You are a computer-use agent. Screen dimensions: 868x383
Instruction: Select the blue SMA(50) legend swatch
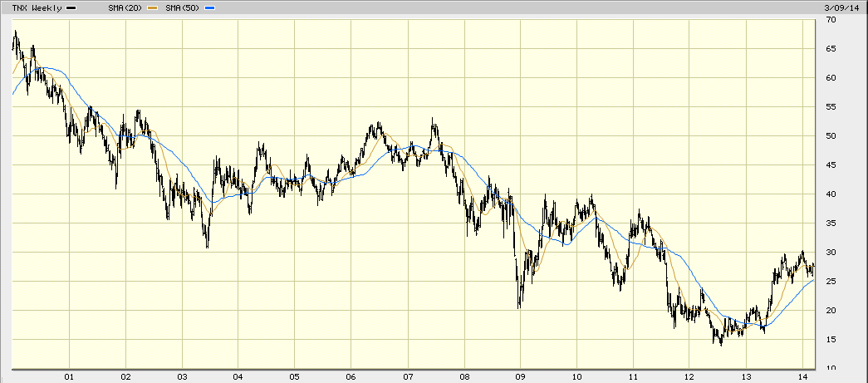[x=208, y=8]
